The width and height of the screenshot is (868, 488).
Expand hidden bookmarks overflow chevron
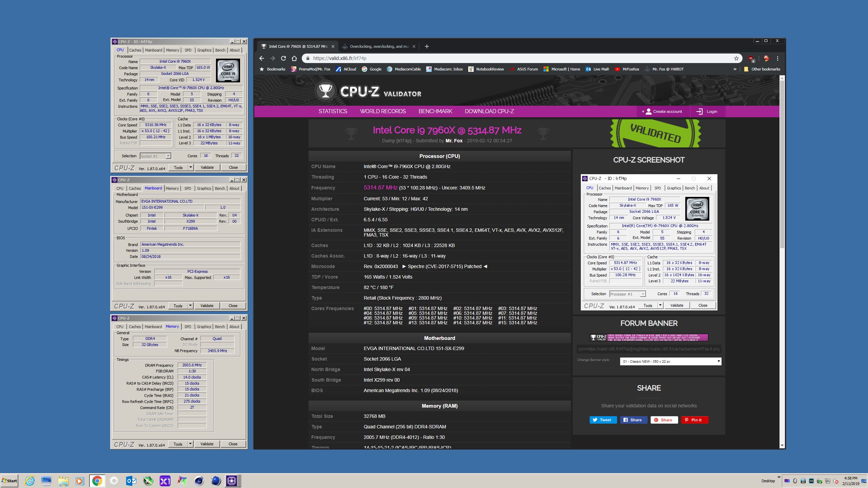(735, 69)
